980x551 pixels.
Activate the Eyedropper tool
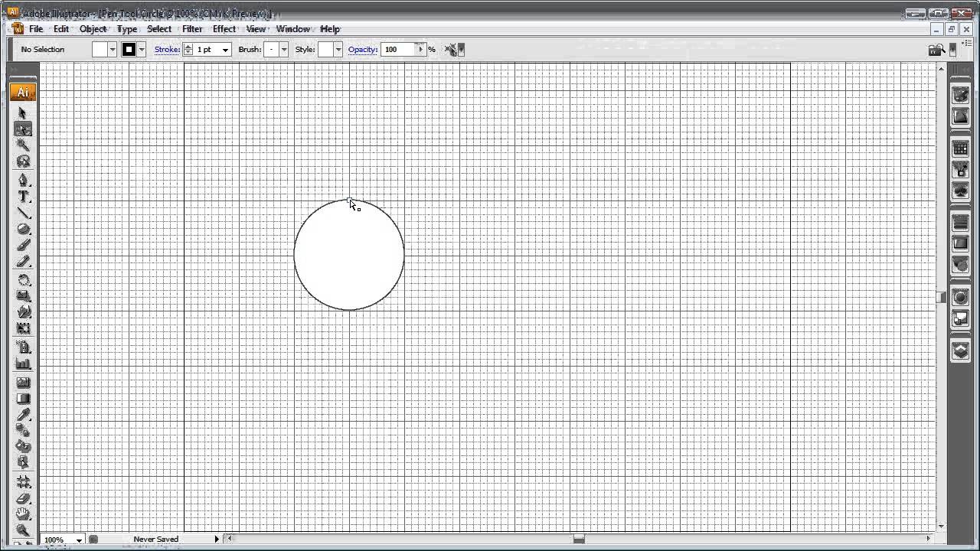23,415
